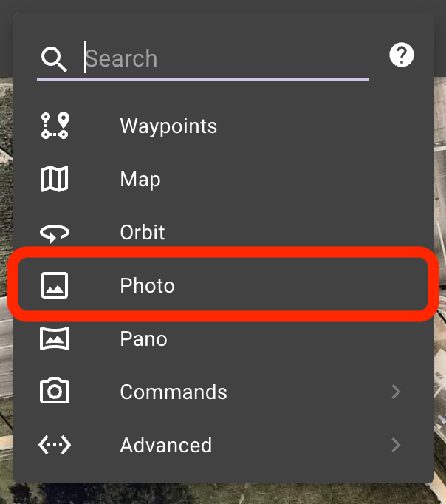
Task: Click the Waypoints route icon
Action: (x=55, y=126)
